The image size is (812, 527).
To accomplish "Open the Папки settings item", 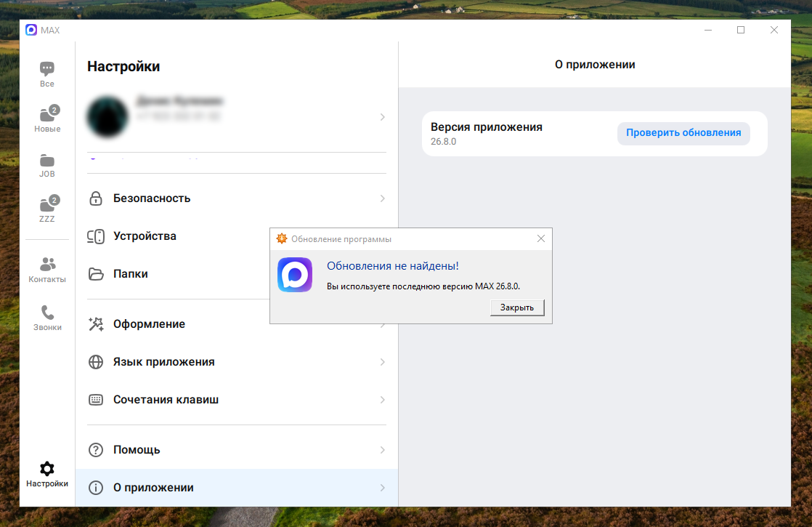I will coord(131,274).
